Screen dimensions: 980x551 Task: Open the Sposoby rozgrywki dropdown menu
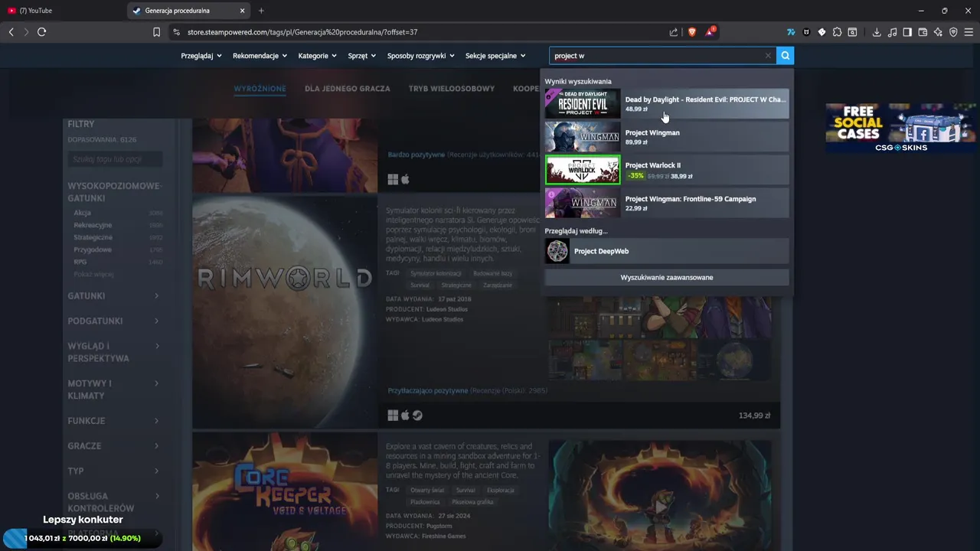coord(421,56)
